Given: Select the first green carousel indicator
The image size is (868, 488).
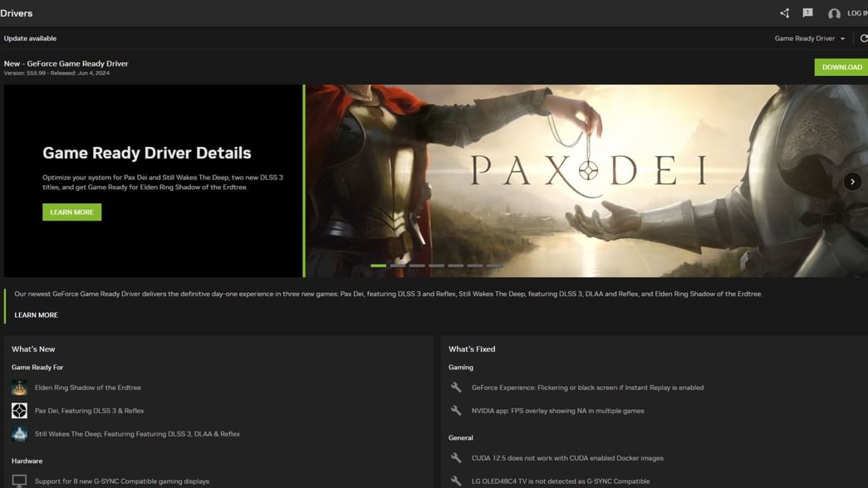Looking at the screenshot, I should click(x=378, y=266).
